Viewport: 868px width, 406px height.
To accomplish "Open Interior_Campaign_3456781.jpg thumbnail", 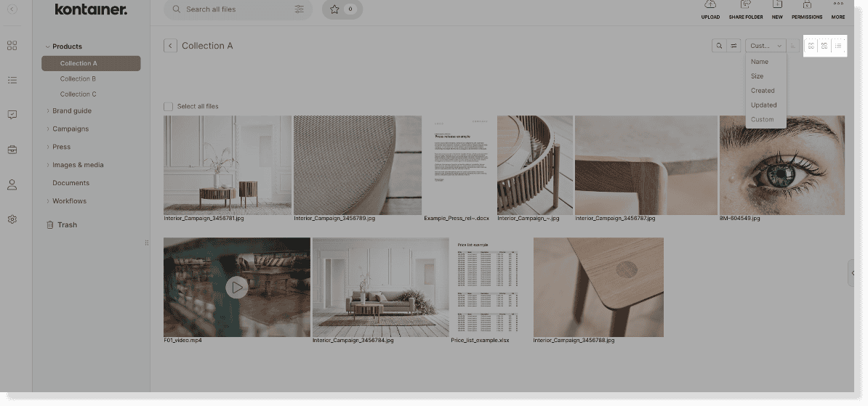I will 228,165.
